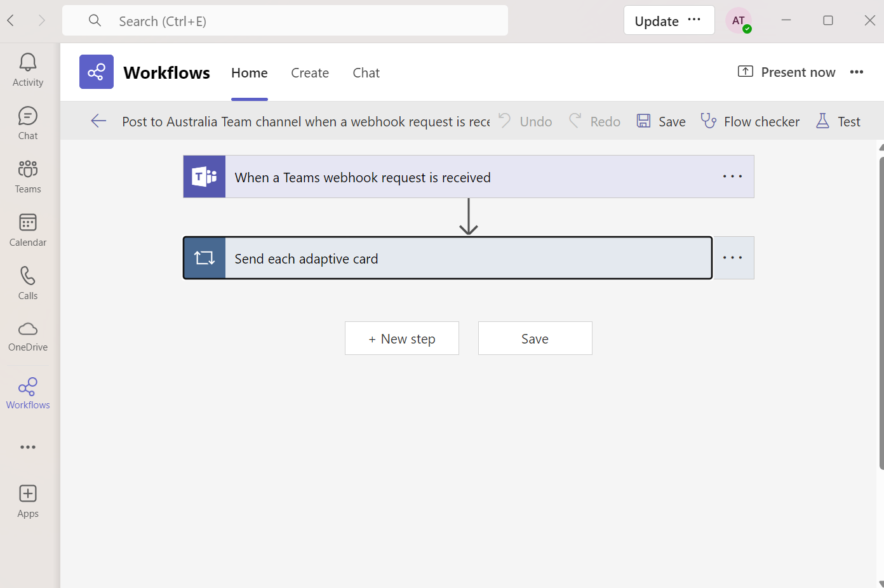Add a New step
The height and width of the screenshot is (588, 884).
tap(402, 338)
